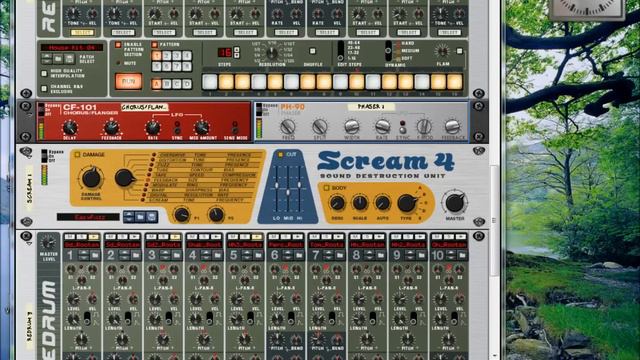Viewport: 640px width, 360px height.
Task: Click CF-101 LFO Rate knob
Action: tap(152, 128)
